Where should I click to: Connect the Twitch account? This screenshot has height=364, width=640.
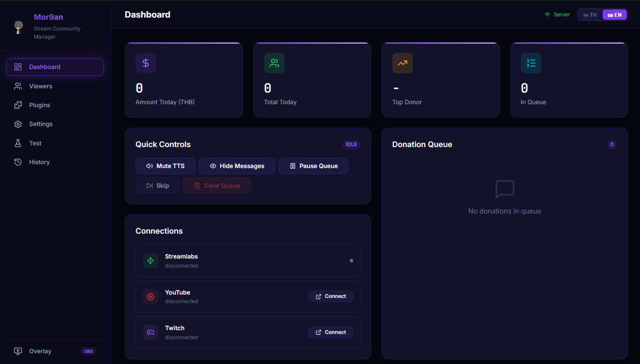pyautogui.click(x=331, y=332)
